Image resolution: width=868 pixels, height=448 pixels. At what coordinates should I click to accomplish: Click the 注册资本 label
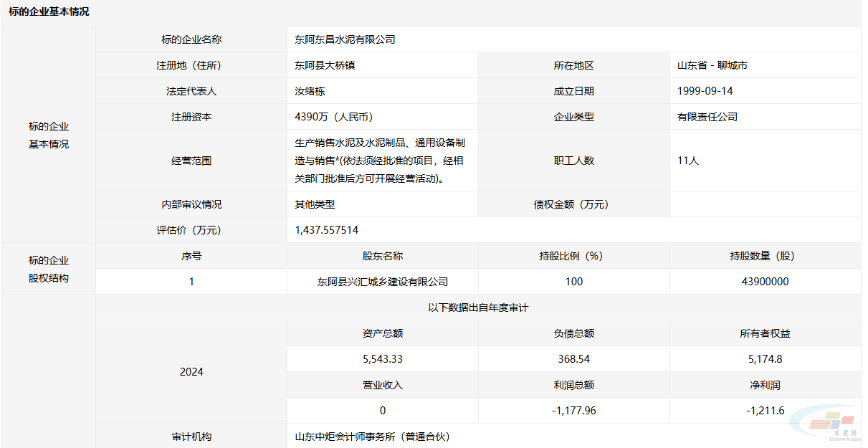point(191,117)
